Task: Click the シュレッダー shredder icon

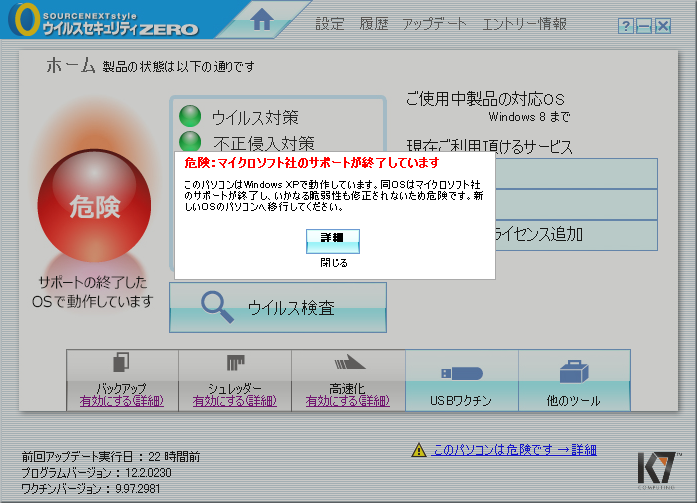Action: [x=235, y=363]
